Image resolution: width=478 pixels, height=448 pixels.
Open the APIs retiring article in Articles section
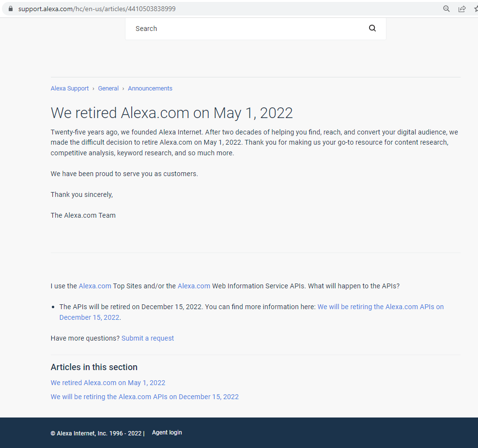(145, 397)
